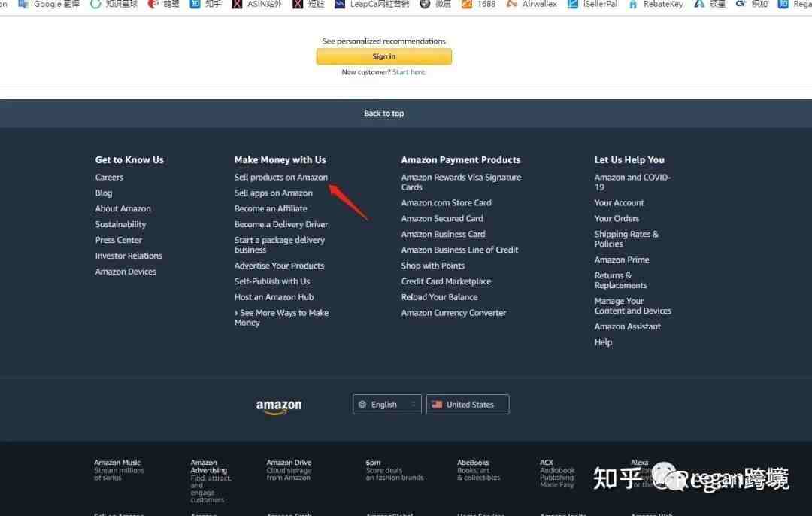Open the Airwallex bookmark

(x=532, y=5)
